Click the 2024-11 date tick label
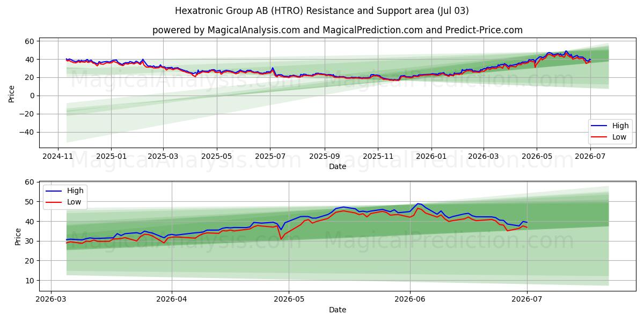The width and height of the screenshot is (644, 322). pyautogui.click(x=58, y=157)
